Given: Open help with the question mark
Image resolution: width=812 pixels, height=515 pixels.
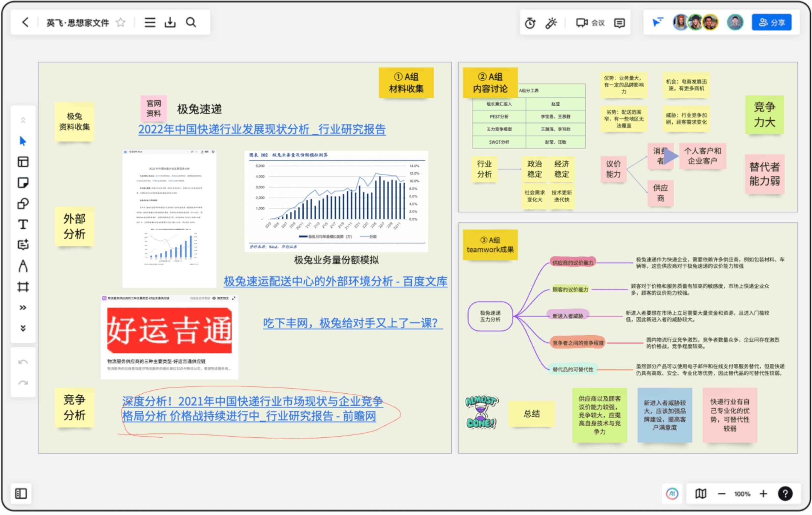Looking at the screenshot, I should (785, 494).
